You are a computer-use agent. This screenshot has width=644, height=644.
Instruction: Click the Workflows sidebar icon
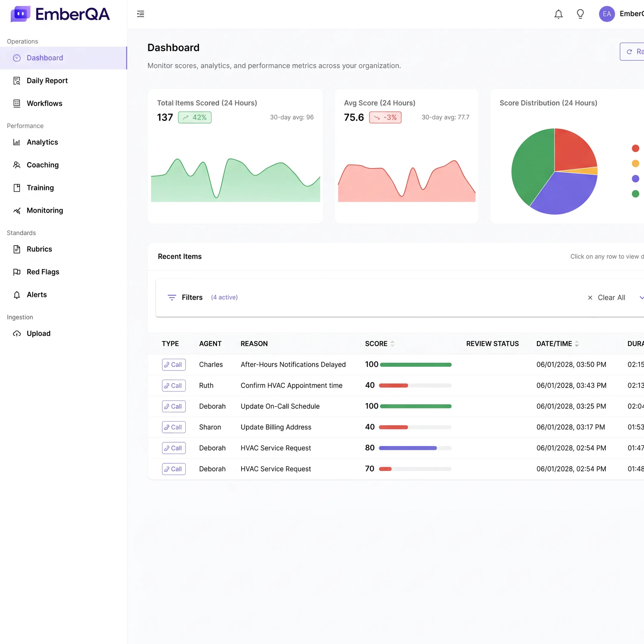click(x=17, y=103)
